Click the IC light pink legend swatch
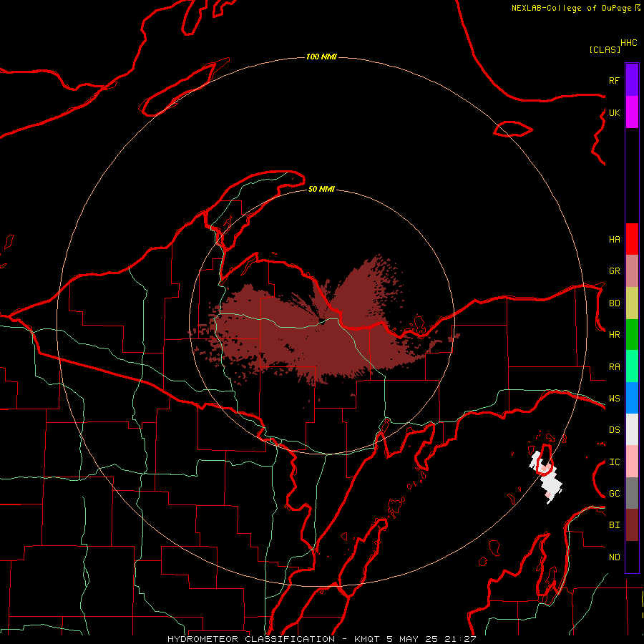 tap(632, 462)
